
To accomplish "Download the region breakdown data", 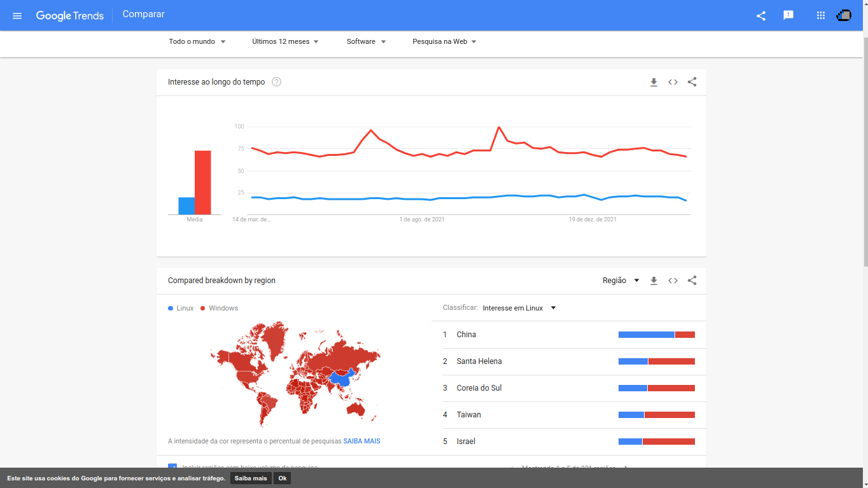I will click(x=654, y=281).
